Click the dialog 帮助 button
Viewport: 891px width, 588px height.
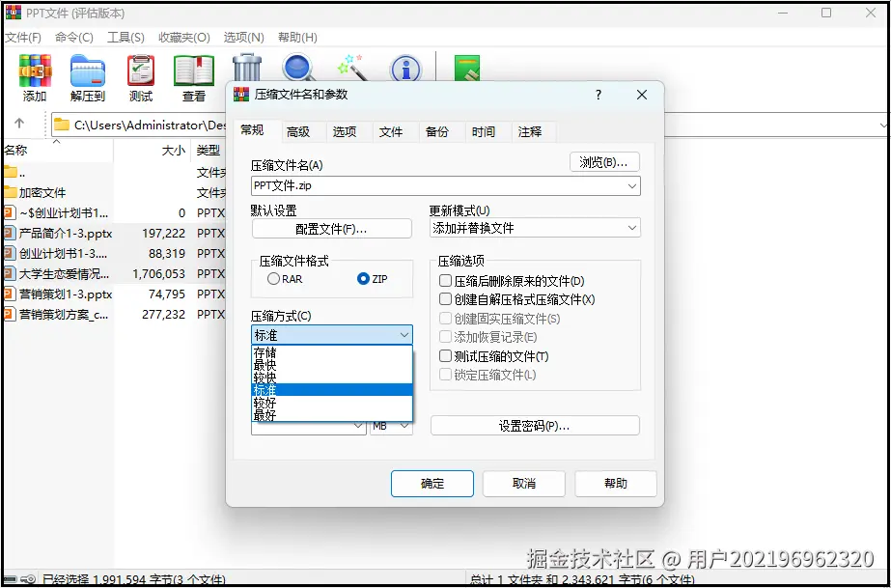616,484
